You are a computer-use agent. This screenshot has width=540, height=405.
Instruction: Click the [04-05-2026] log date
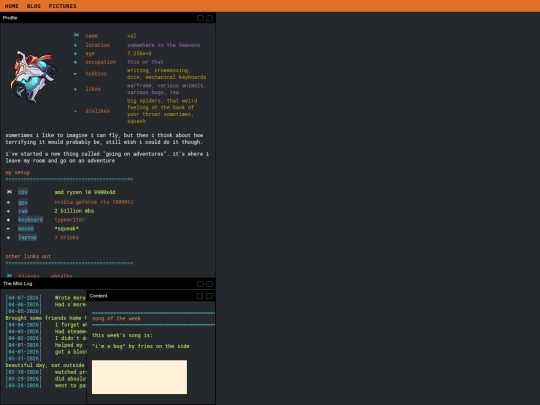pos(23,311)
